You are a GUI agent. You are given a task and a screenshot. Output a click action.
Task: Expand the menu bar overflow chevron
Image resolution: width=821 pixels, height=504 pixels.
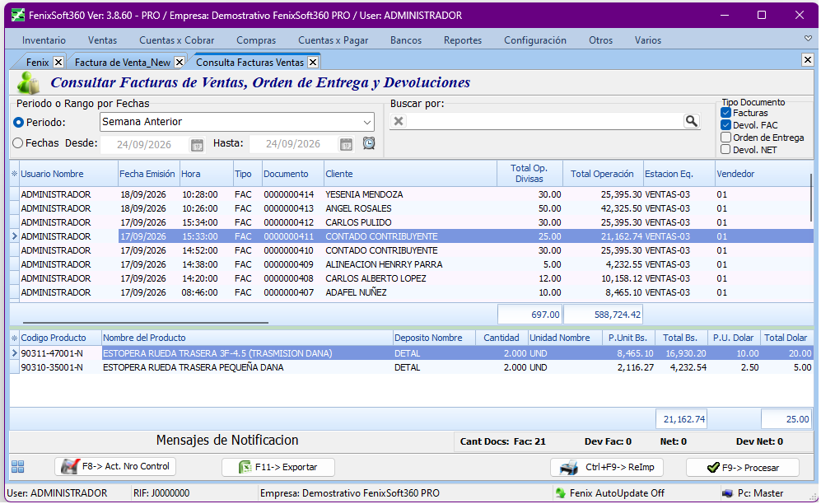pos(808,39)
